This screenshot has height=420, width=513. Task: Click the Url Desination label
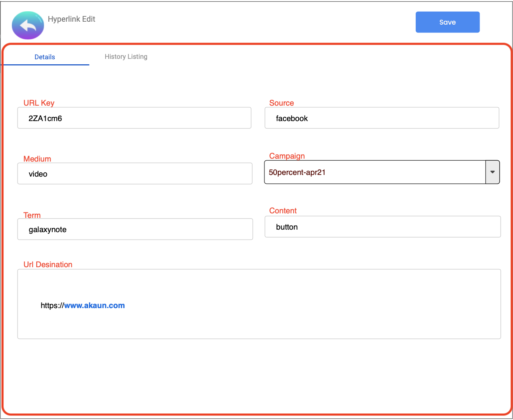(x=48, y=264)
